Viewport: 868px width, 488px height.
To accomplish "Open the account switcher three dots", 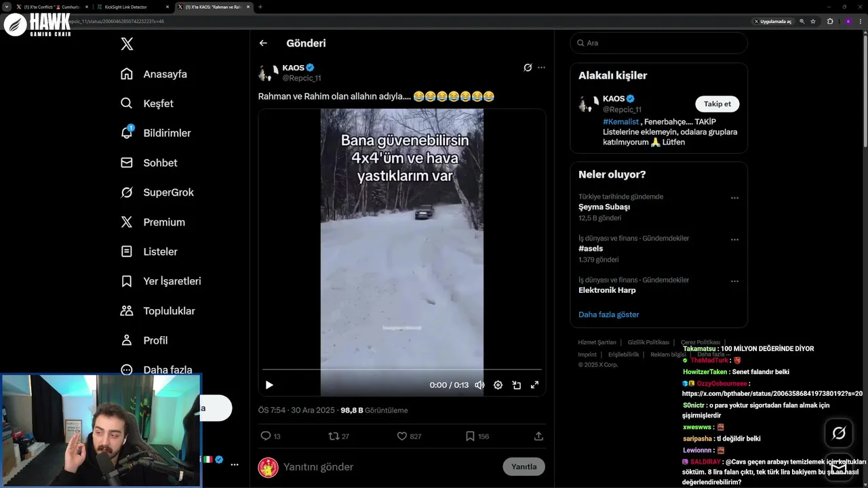I will [235, 465].
